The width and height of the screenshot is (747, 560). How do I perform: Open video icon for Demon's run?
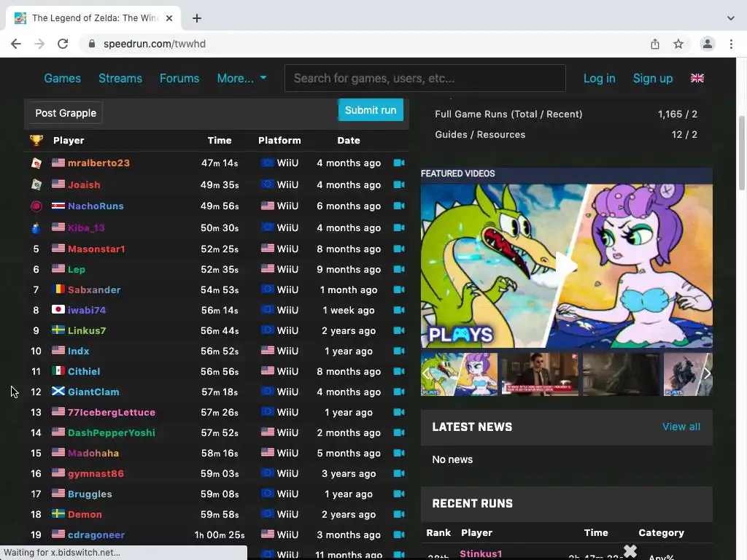coord(399,514)
